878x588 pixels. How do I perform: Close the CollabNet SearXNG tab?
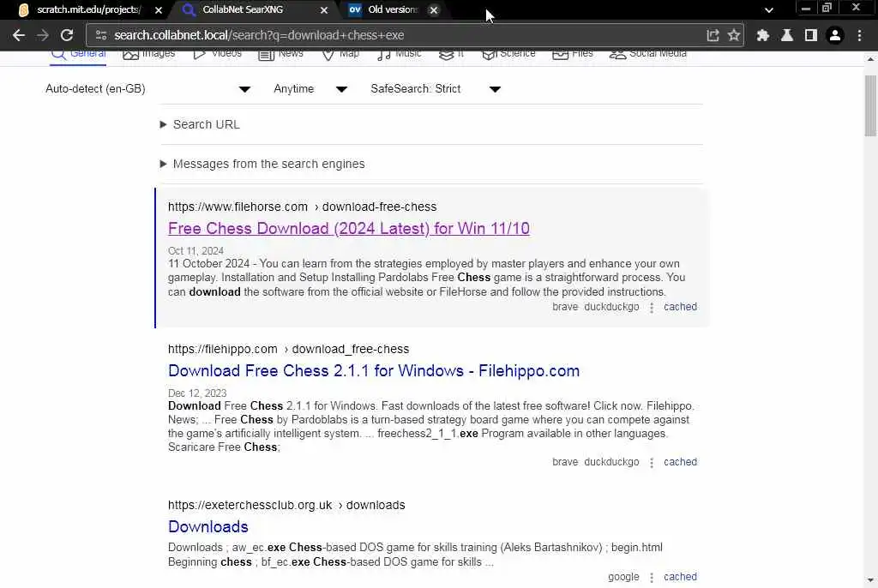coord(324,10)
